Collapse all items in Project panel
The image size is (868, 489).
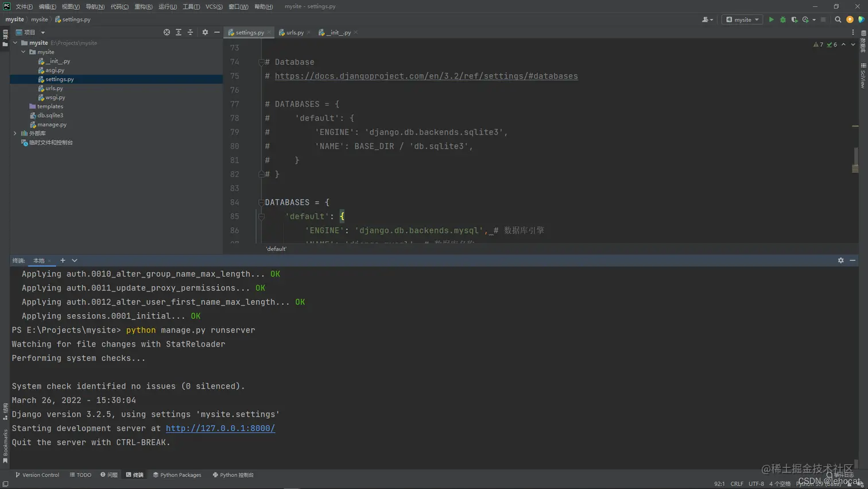pos(190,32)
